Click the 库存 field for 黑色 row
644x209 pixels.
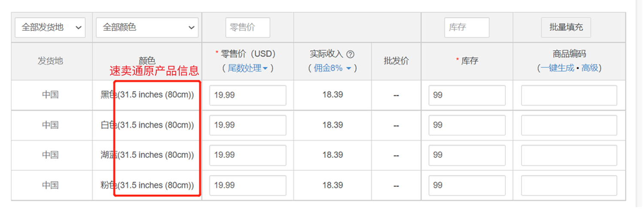pos(467,95)
